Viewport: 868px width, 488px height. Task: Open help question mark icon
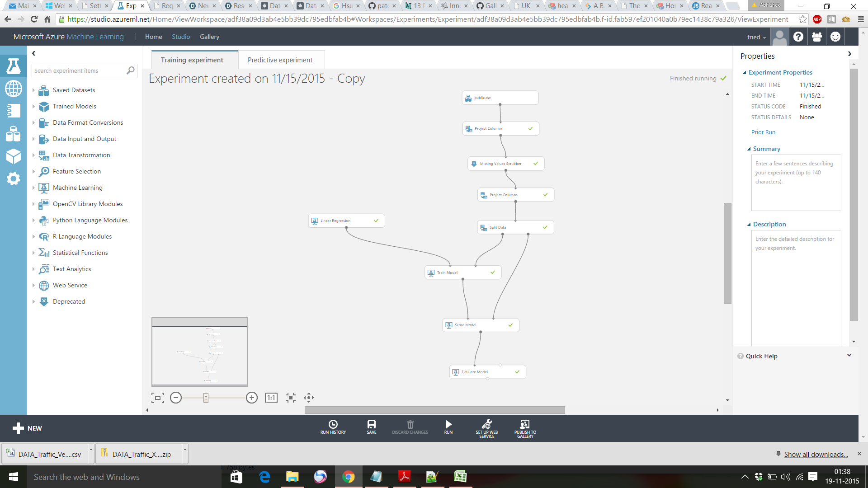(x=798, y=37)
